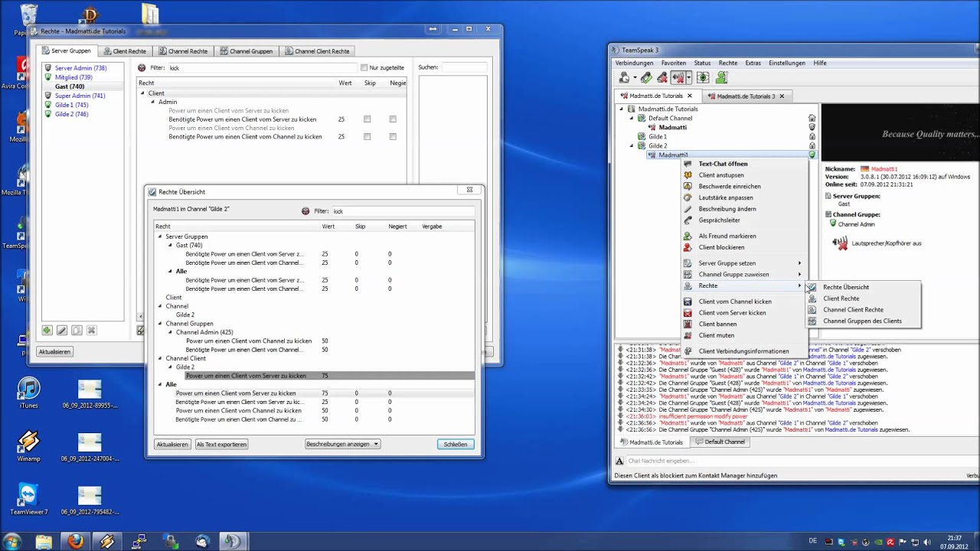
Task: Choose Rechte Übersicht from the submenu
Action: [846, 287]
